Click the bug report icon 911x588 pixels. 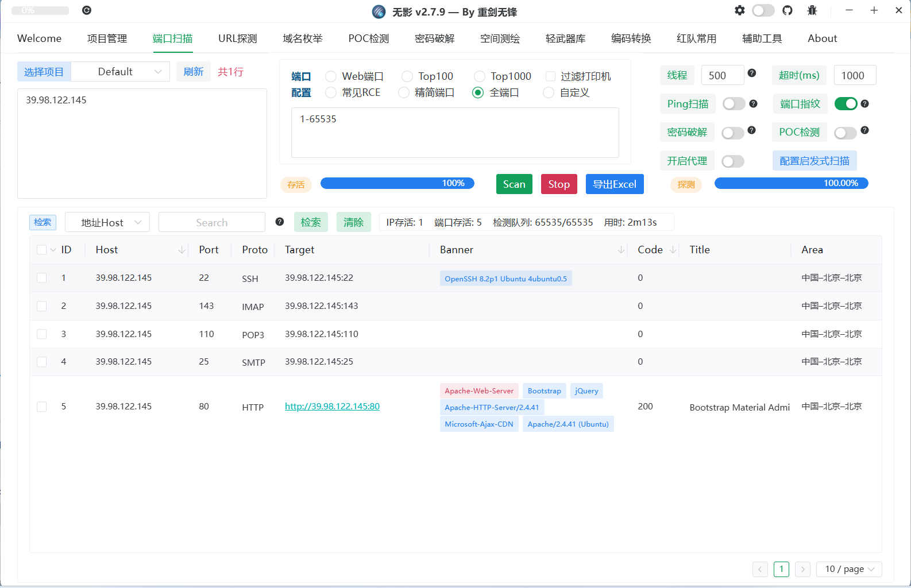tap(812, 10)
